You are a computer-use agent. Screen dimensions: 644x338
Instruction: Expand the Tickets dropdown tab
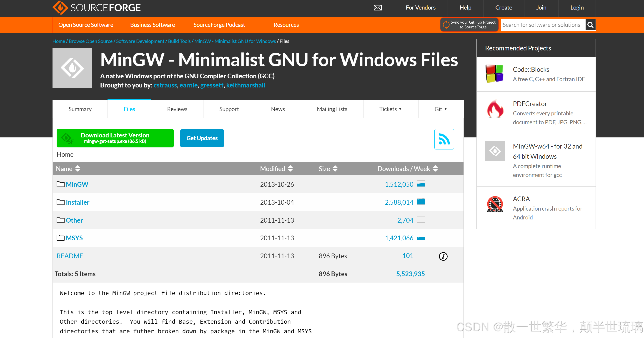pos(391,109)
